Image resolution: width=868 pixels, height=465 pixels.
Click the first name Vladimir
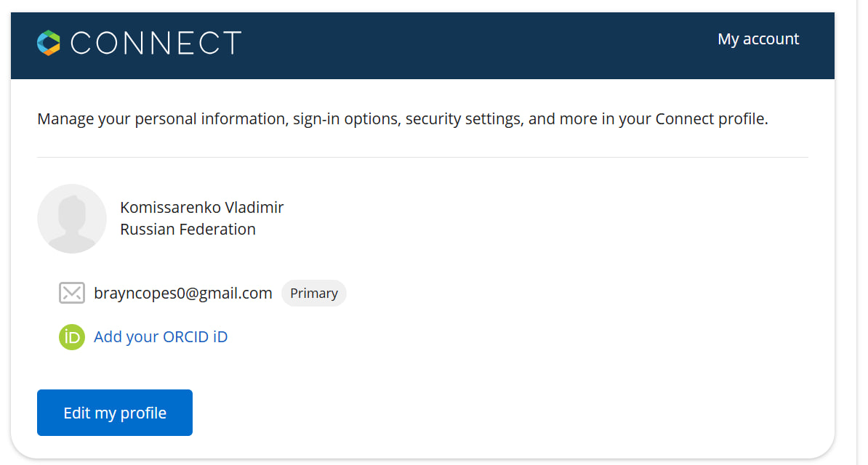tap(254, 208)
